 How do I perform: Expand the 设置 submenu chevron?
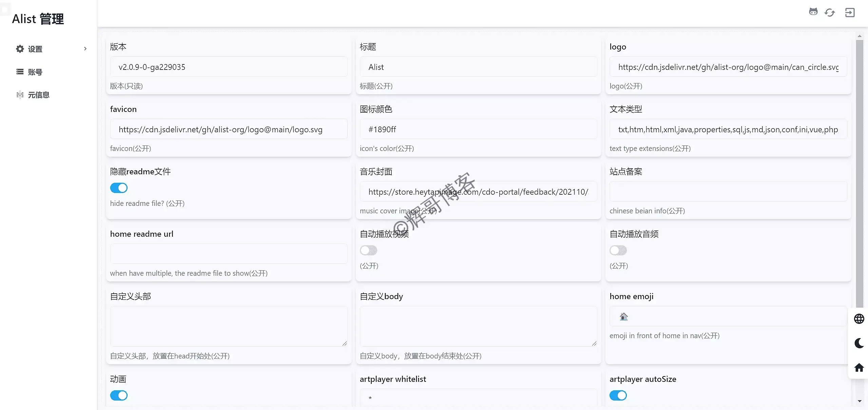(x=85, y=48)
